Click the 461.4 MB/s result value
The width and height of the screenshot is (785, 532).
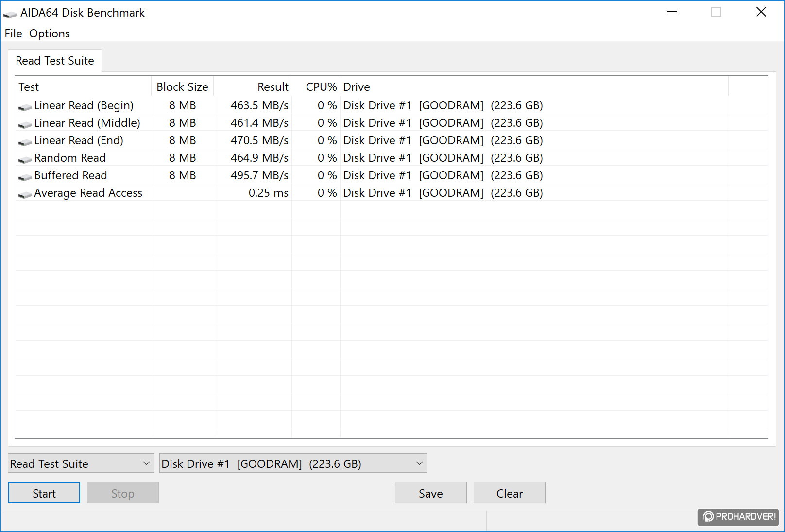(259, 123)
